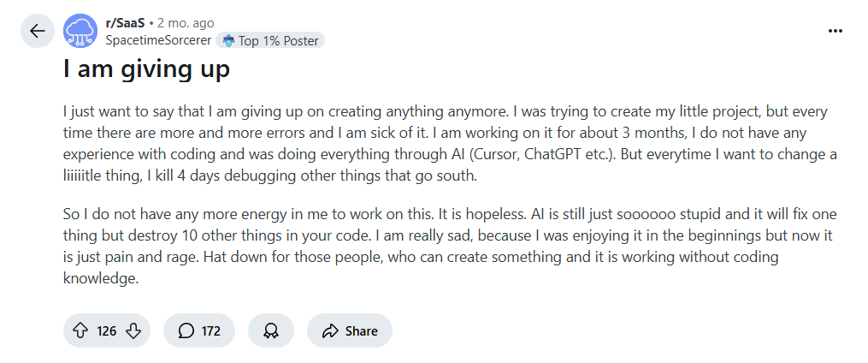This screenshot has height=363, width=868.
Task: Click the 172 comments count
Action: (x=211, y=330)
